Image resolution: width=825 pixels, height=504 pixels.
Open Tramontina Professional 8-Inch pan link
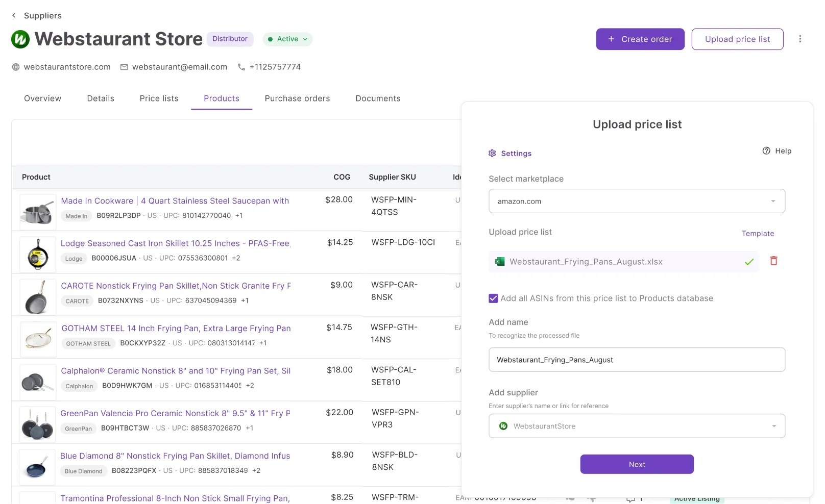click(175, 498)
